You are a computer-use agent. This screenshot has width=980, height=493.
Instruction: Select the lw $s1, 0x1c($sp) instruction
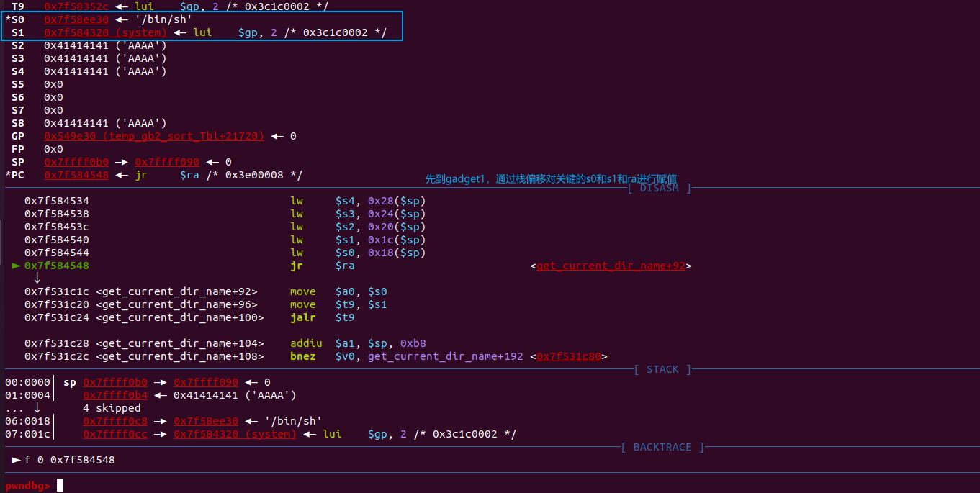[358, 240]
